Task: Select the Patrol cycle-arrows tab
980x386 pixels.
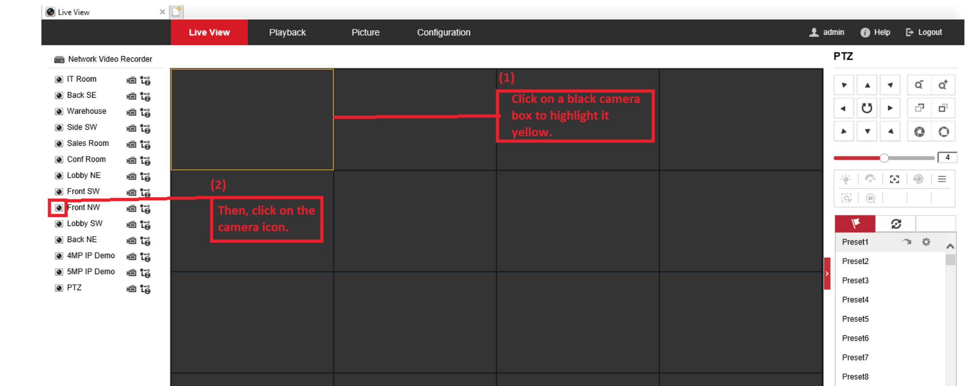Action: 896,223
